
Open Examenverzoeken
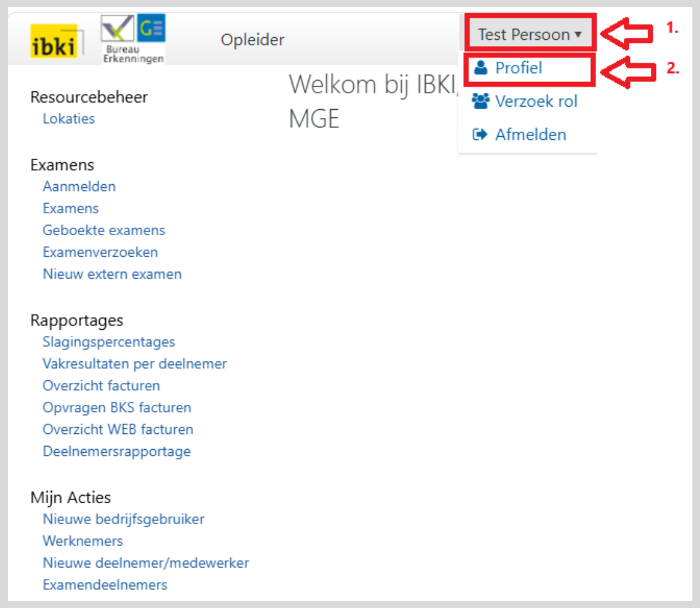tap(100, 252)
